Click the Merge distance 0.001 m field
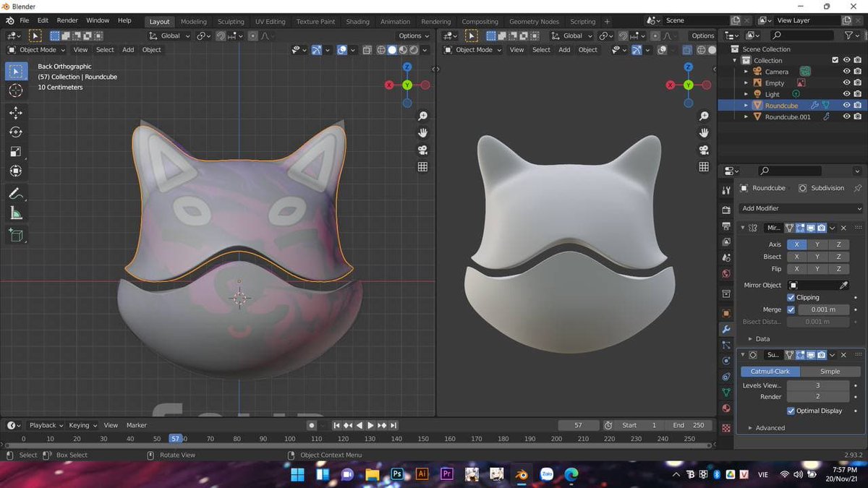The image size is (868, 488). tap(823, 309)
